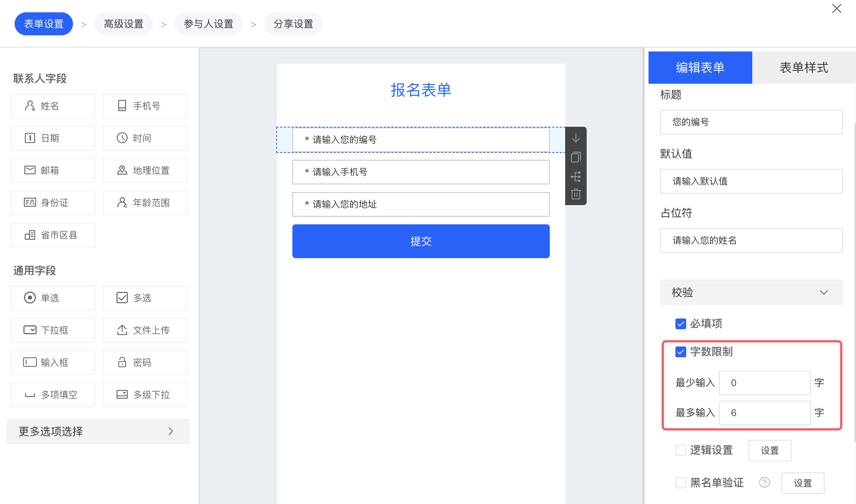Screen dimensions: 856x504
Task: Go to the 高级设置 step
Action: (x=124, y=24)
